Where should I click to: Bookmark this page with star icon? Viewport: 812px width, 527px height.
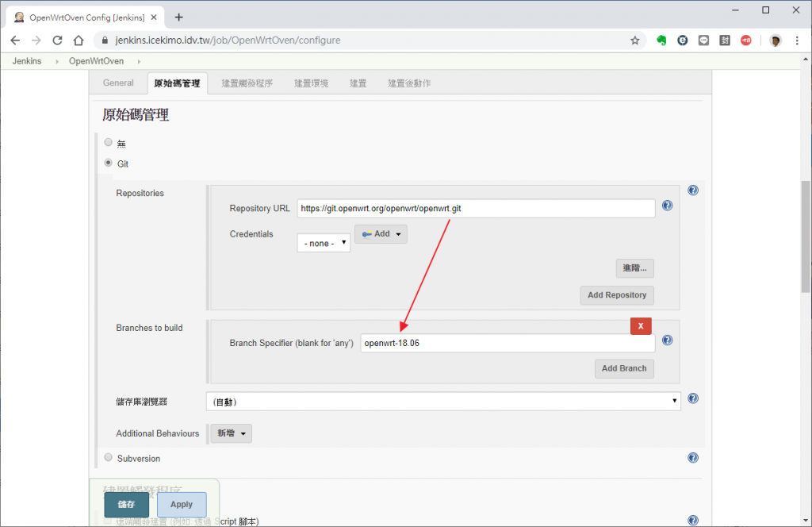635,40
